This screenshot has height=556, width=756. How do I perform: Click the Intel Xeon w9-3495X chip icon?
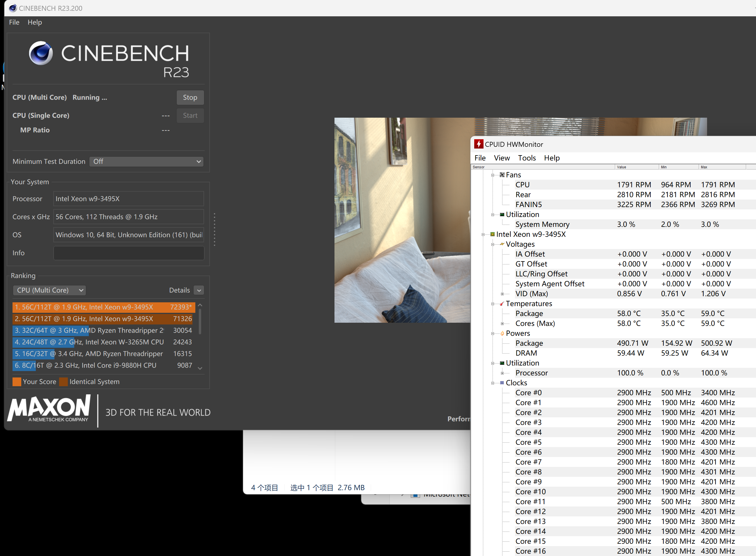pos(492,234)
